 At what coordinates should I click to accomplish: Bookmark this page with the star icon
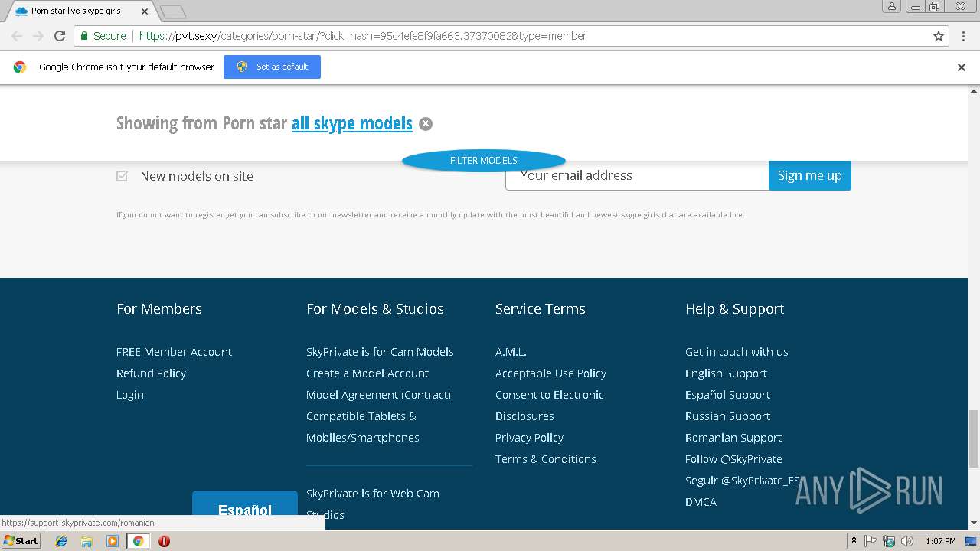point(939,36)
